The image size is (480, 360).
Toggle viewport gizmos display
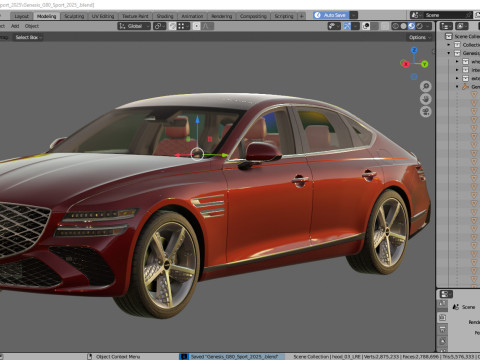point(347,26)
